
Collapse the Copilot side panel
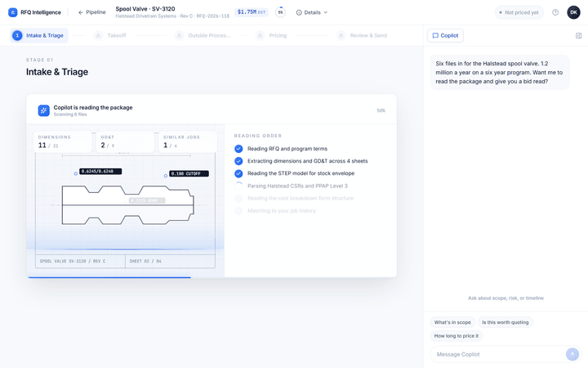click(578, 35)
